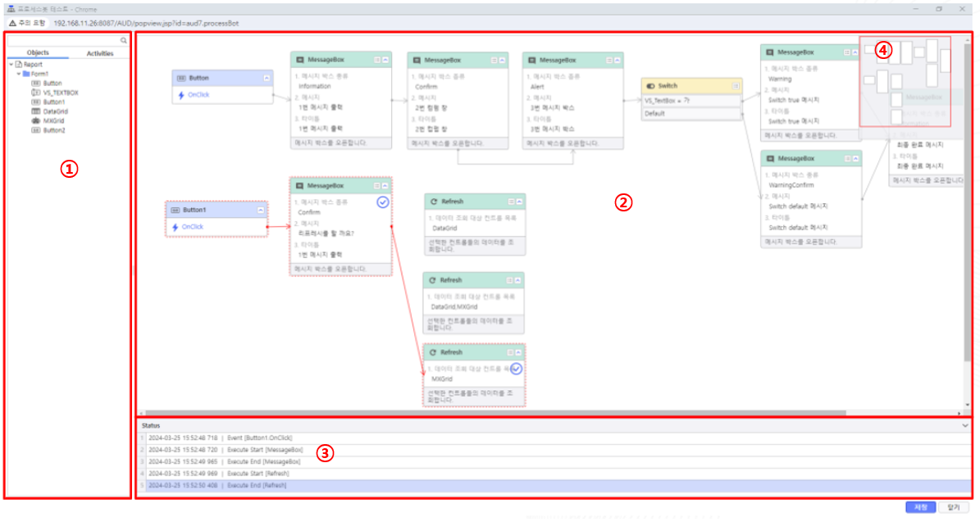Screen dimensions: 980x522
Task: Click 'Switch true 메시지' message value in Warning node
Action: 794,100
